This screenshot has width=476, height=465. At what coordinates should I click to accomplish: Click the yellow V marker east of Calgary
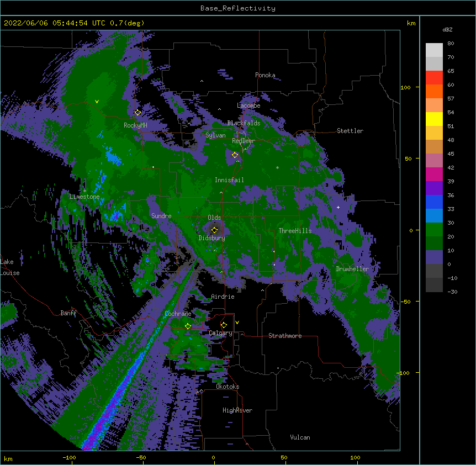[237, 323]
